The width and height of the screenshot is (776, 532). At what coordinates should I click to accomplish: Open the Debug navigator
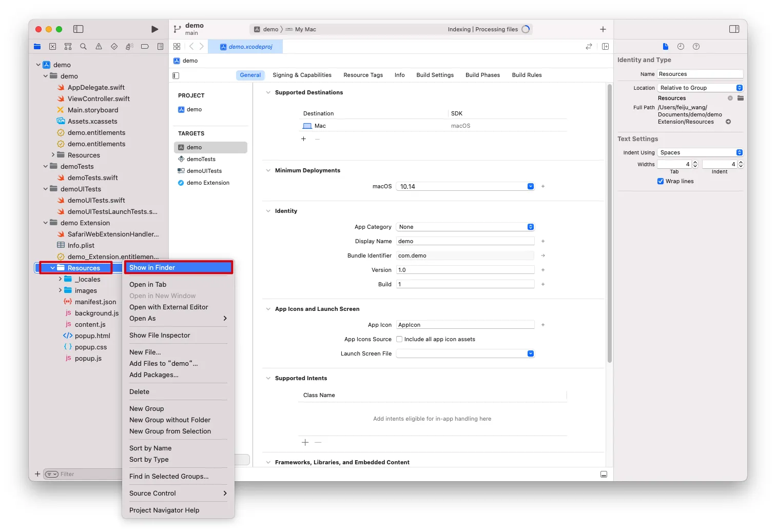[x=129, y=47]
